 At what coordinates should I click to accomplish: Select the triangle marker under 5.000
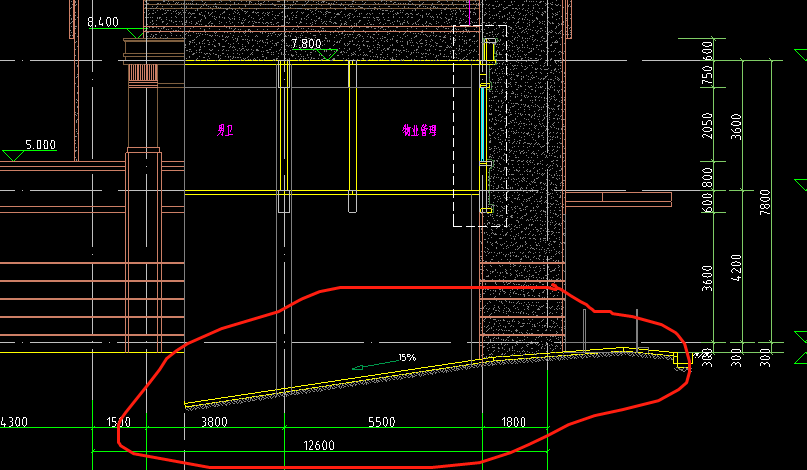pos(14,155)
